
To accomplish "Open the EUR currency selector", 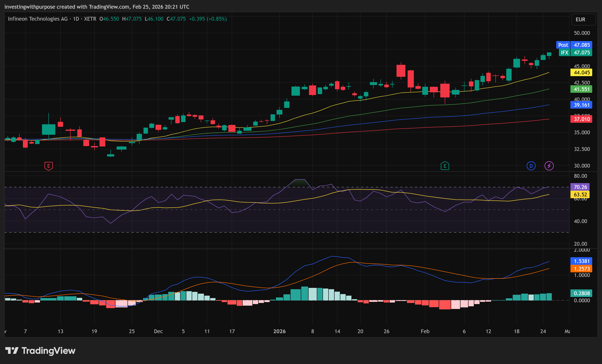I will pyautogui.click(x=583, y=20).
